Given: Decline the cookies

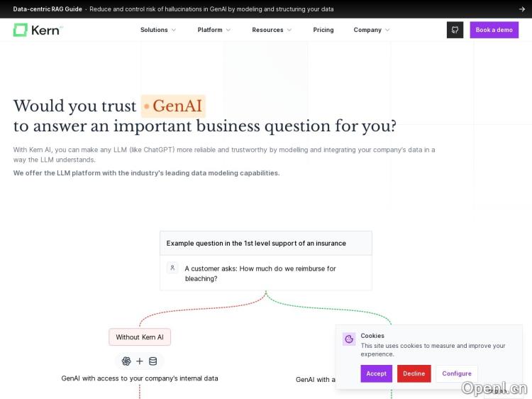Looking at the screenshot, I should tap(414, 373).
